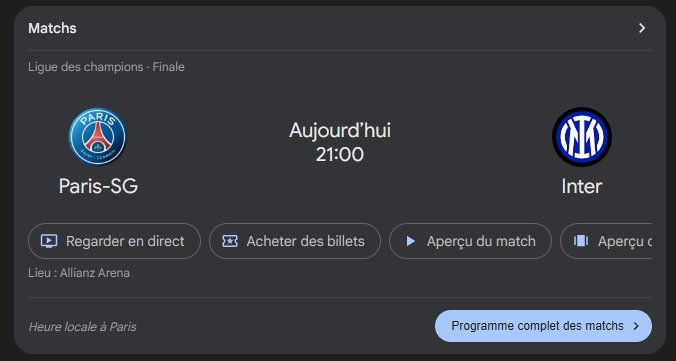The width and height of the screenshot is (676, 361).
Task: Click the Inter Milan club crest
Action: tap(582, 137)
